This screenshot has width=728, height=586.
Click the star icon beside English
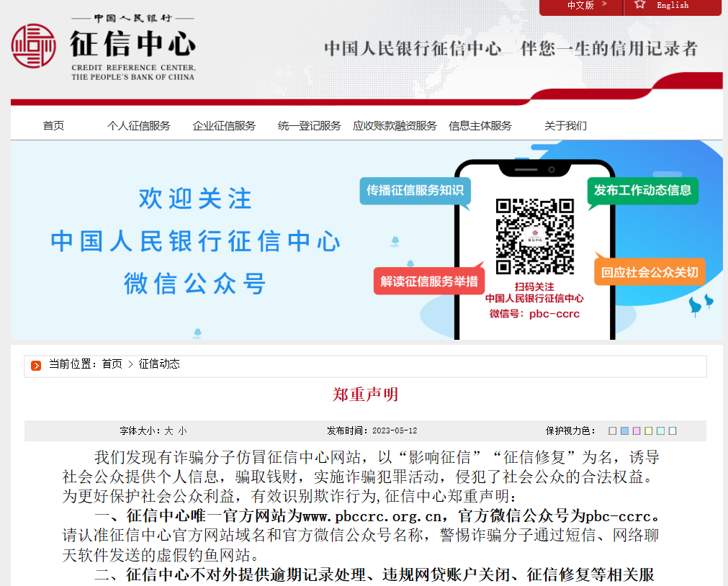[639, 4]
